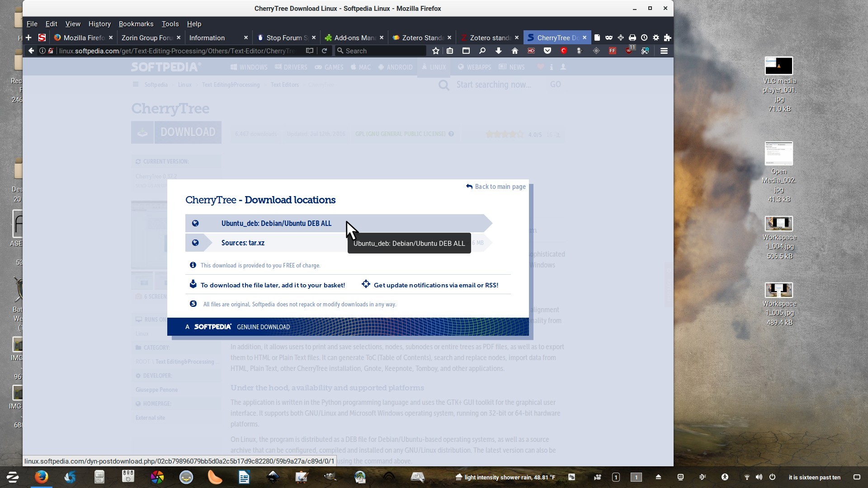
Task: Click the bookmark star icon in toolbar
Action: pos(435,51)
